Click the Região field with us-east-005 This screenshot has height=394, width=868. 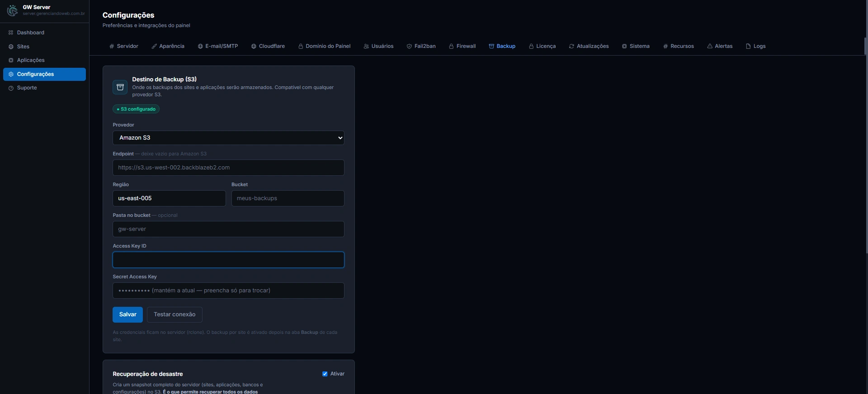pos(169,198)
